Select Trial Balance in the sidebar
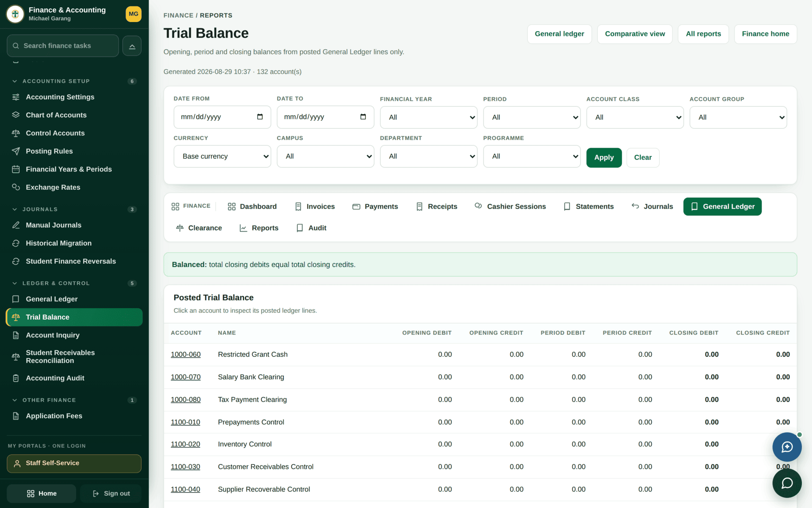Screen dimensions: 812x508 (x=74, y=317)
